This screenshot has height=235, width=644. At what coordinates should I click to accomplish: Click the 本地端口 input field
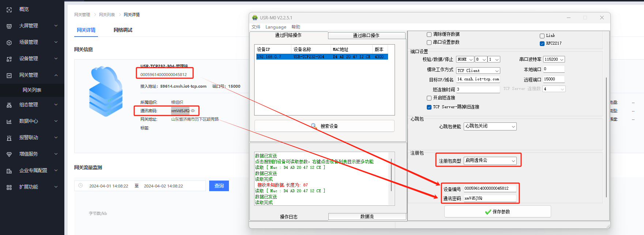point(554,69)
